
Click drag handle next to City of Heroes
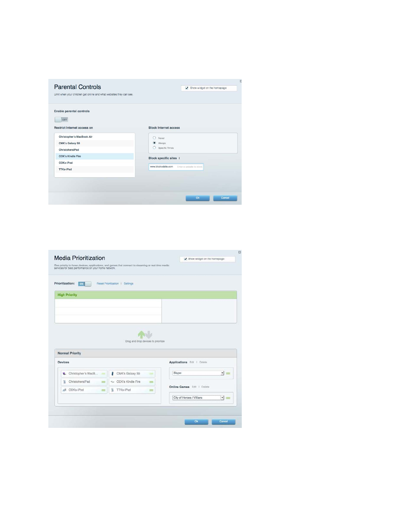point(228,398)
